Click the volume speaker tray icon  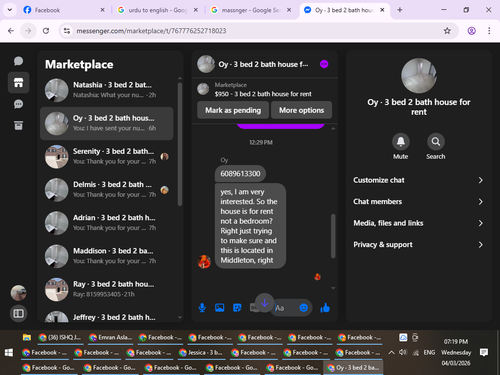tap(403, 352)
